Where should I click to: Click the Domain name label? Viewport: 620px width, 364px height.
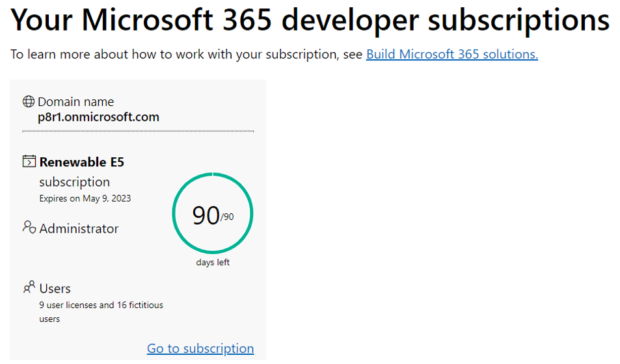76,102
